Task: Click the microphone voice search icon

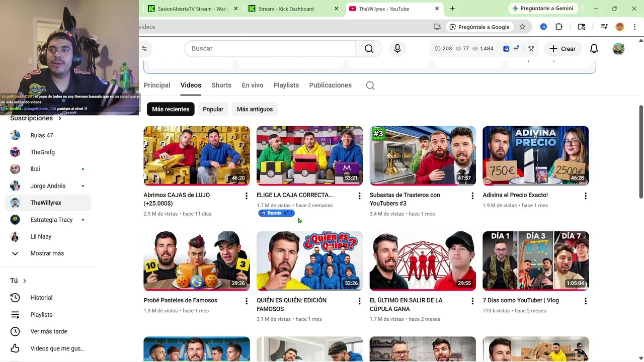Action: click(397, 48)
